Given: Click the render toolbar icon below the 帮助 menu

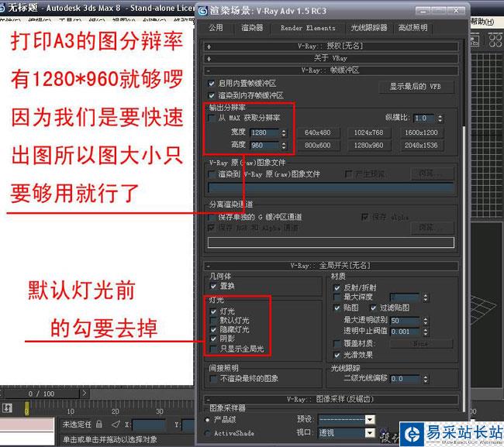Looking at the screenshot, I should (475, 40).
